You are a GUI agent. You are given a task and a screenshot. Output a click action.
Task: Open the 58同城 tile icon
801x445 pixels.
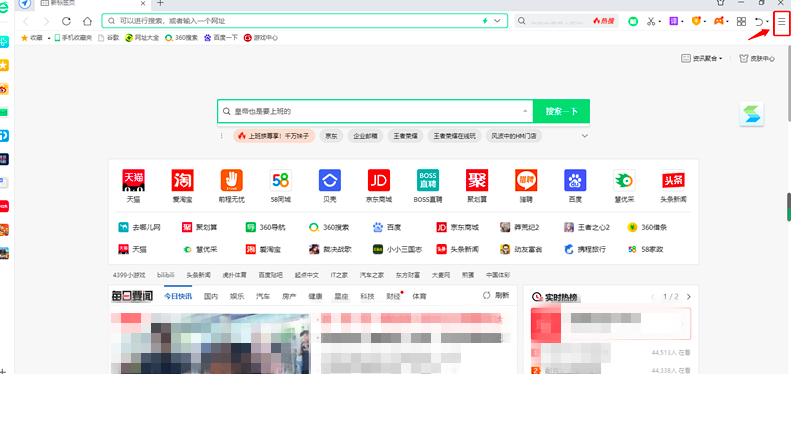click(280, 180)
